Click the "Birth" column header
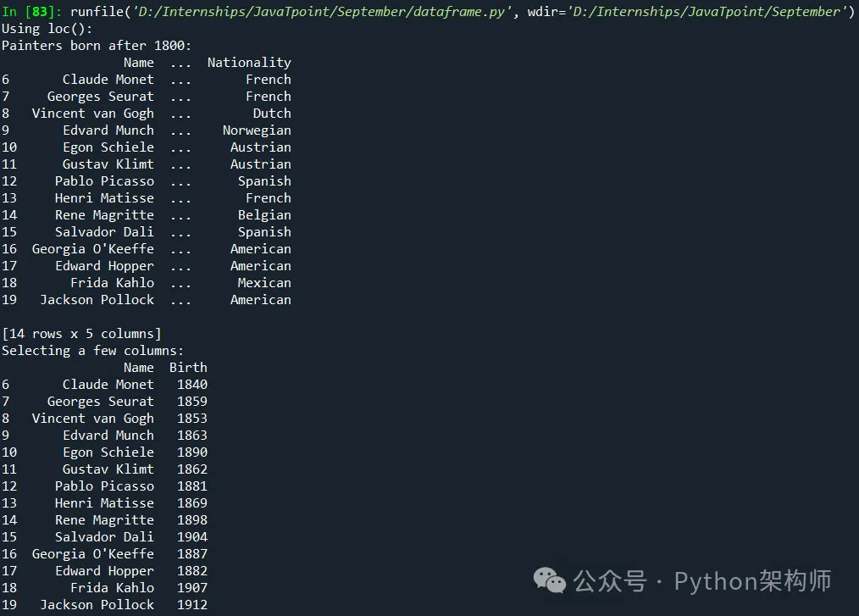The image size is (859, 616). point(188,367)
